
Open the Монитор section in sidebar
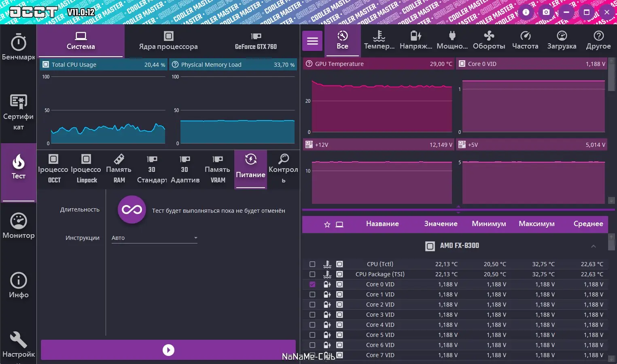[x=18, y=226]
